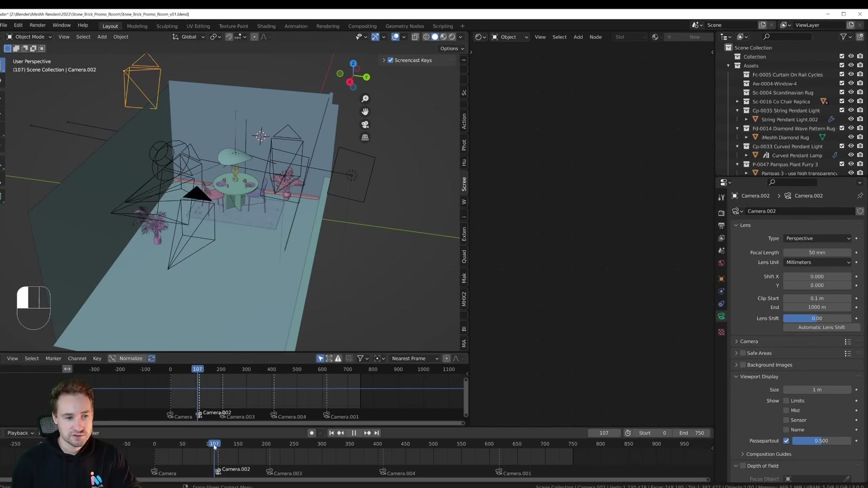Viewport: 868px width, 488px height.
Task: Adjust the Passepartout opacity slider
Action: [822, 441]
